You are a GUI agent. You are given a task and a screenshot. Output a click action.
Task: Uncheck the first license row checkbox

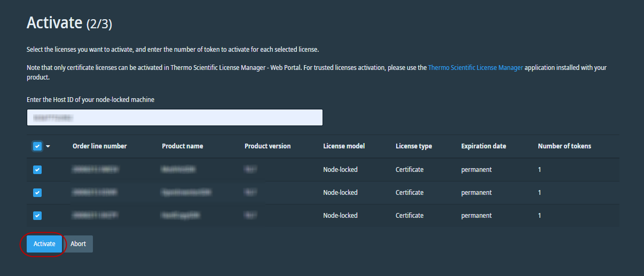(x=37, y=170)
